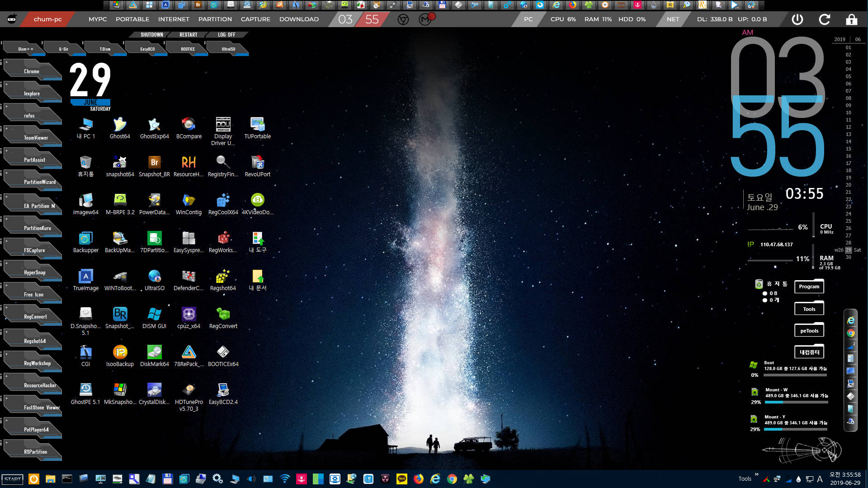Launch RevoUPort desktop shortcut
Viewport: 868px width, 488px height.
pos(257,166)
